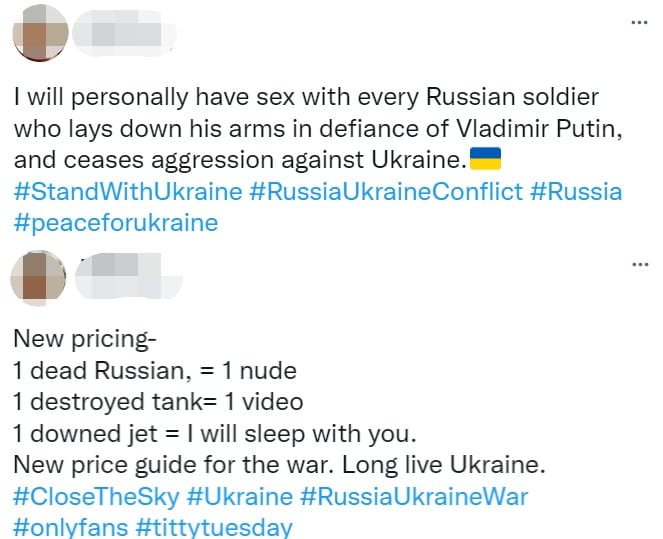
Task: Click the first tweet author's profile picture
Action: click(41, 33)
